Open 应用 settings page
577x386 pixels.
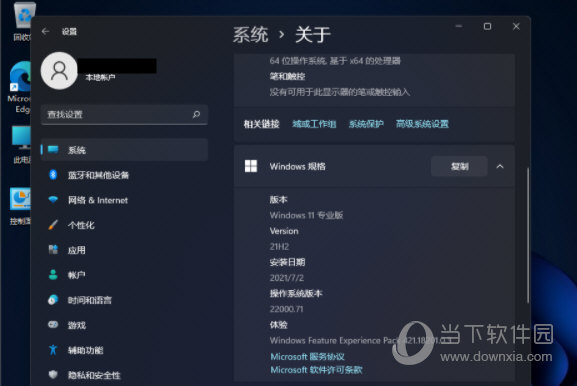(x=124, y=250)
